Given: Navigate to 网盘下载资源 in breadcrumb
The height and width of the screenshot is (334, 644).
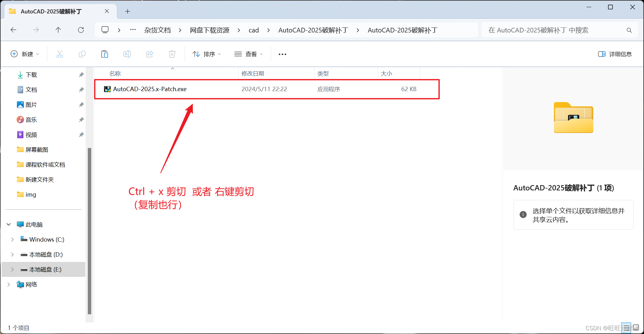Looking at the screenshot, I should click(210, 30).
